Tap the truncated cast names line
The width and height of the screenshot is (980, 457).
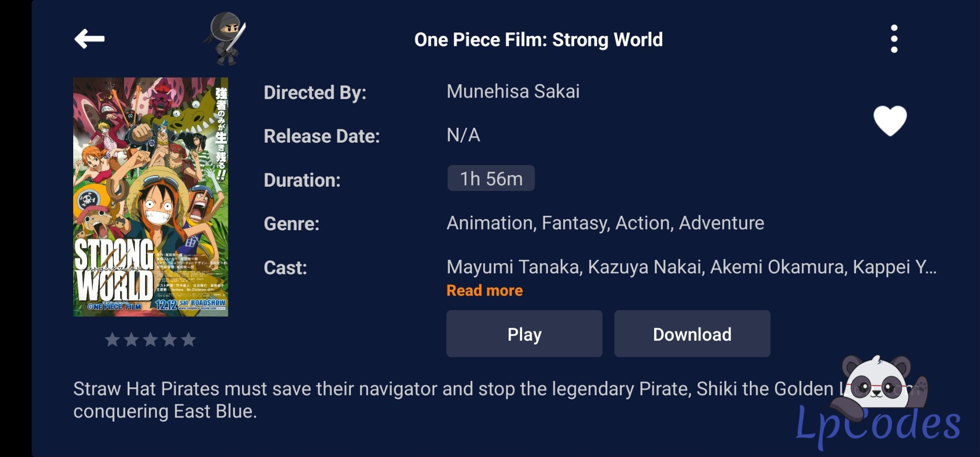691,267
